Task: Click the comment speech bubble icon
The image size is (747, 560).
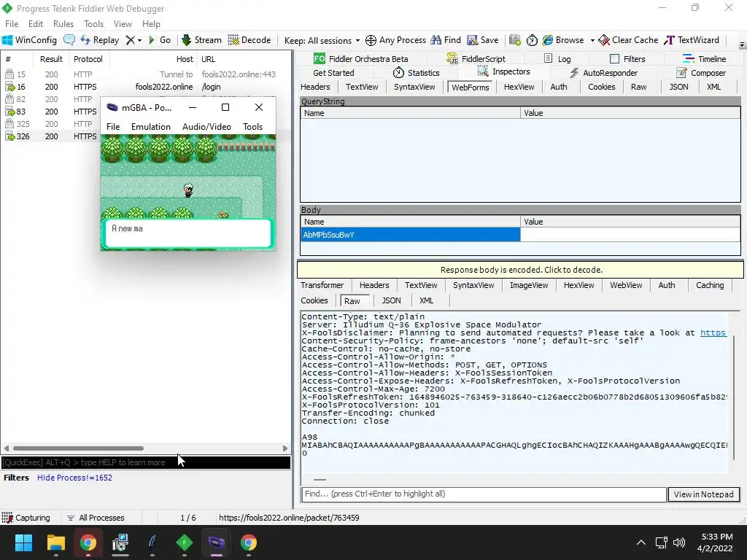Action: 69,40
